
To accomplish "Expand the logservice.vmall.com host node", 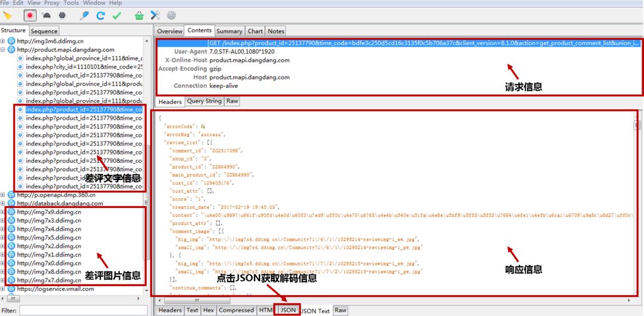I will tap(3, 289).
